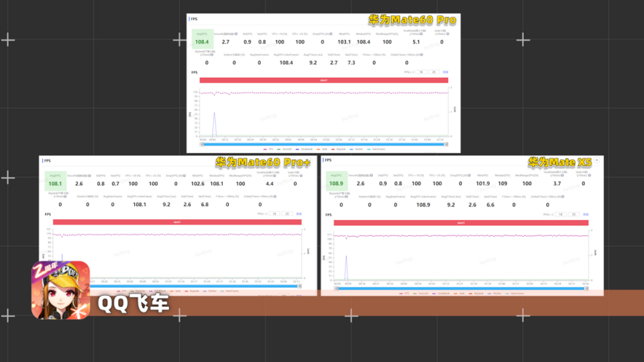Toggle SmallJank legend series in Mate X5 chart

click(x=441, y=294)
